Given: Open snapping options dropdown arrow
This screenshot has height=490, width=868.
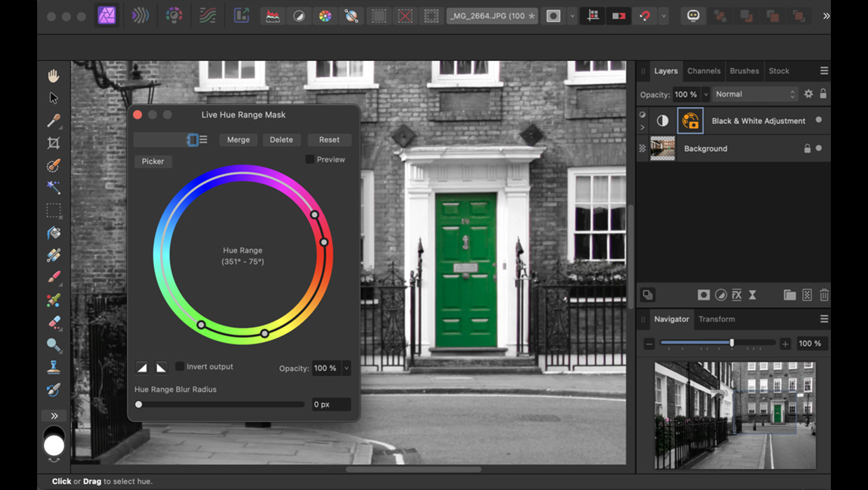Looking at the screenshot, I should (x=664, y=15).
